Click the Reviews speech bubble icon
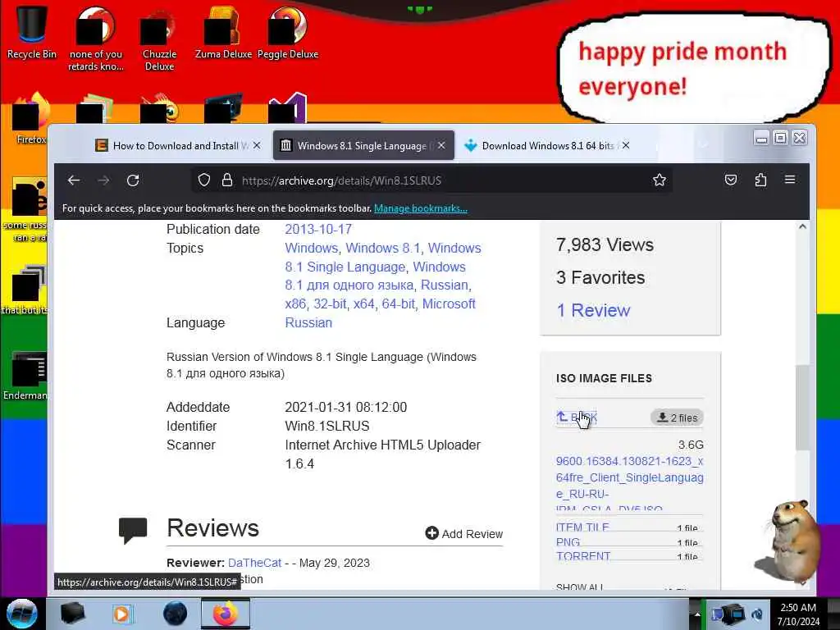The width and height of the screenshot is (840, 630). click(133, 530)
